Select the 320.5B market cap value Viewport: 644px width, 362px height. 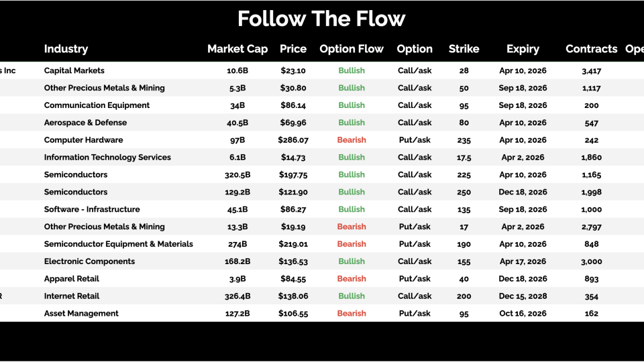(x=237, y=175)
